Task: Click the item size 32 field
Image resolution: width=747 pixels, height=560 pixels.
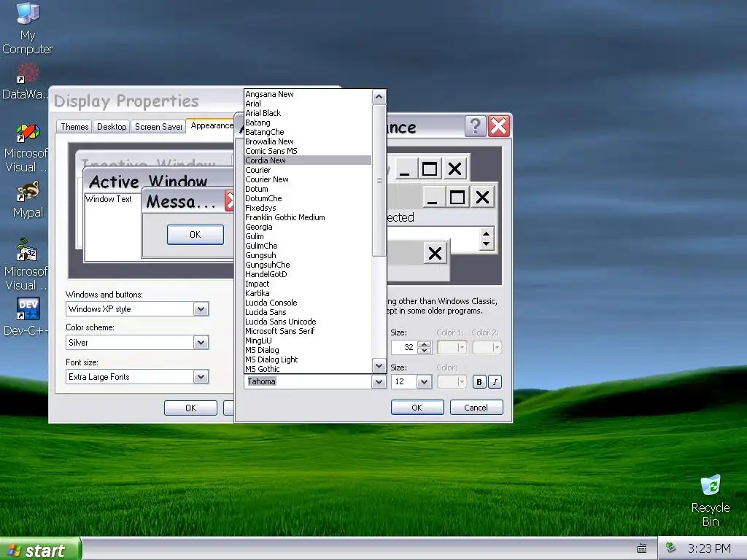Action: [404, 348]
